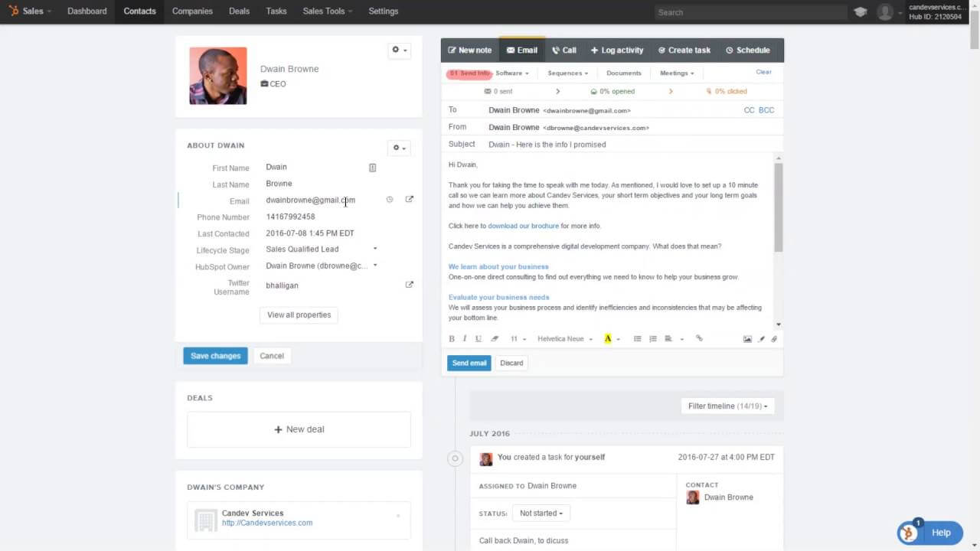Open the Twitter username external link icon
980x551 pixels.
click(x=409, y=285)
